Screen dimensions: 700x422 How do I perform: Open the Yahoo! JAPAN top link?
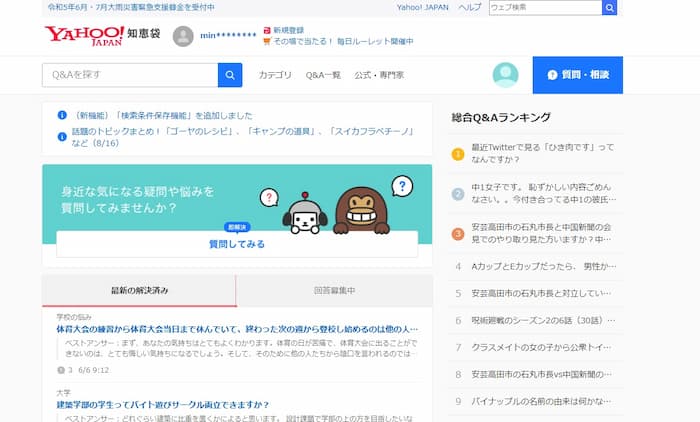[422, 7]
